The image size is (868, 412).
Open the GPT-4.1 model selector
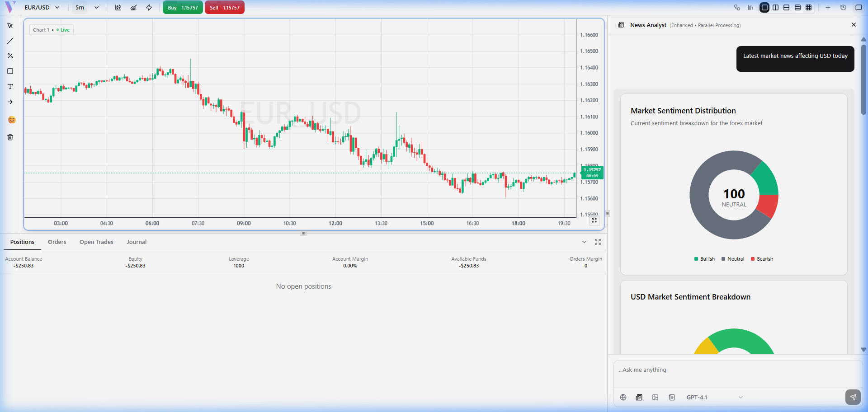[714, 398]
